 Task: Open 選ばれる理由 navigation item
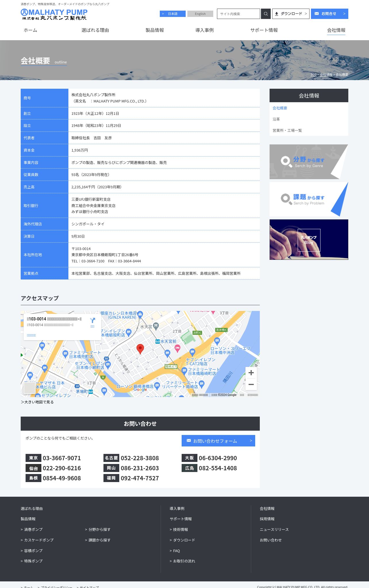[x=95, y=30]
